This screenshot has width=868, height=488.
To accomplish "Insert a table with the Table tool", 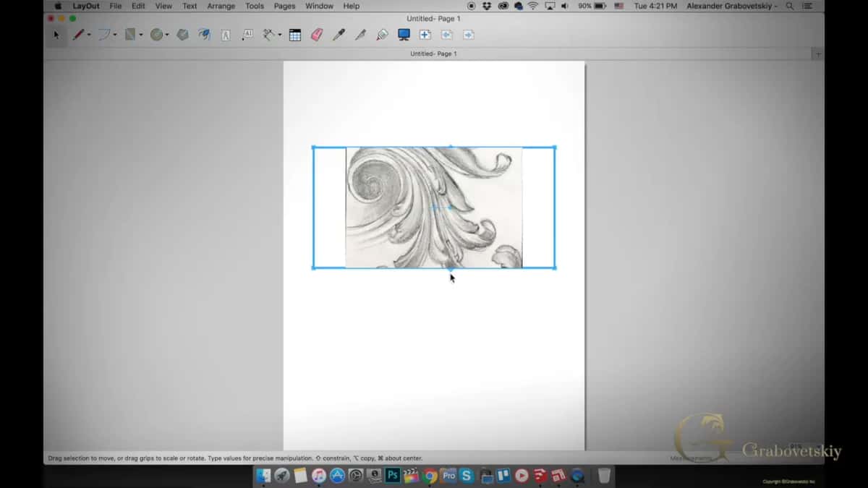I will pyautogui.click(x=295, y=35).
